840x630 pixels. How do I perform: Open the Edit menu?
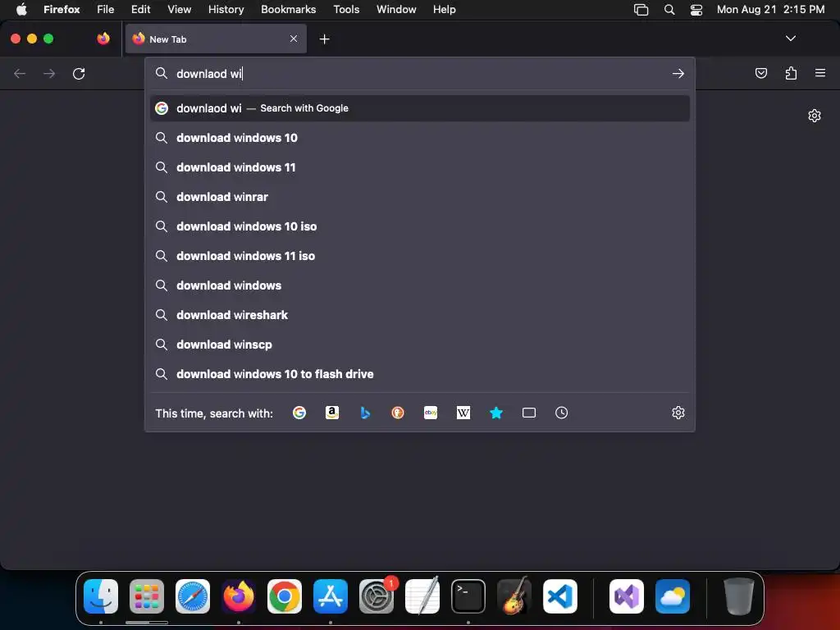(x=140, y=10)
